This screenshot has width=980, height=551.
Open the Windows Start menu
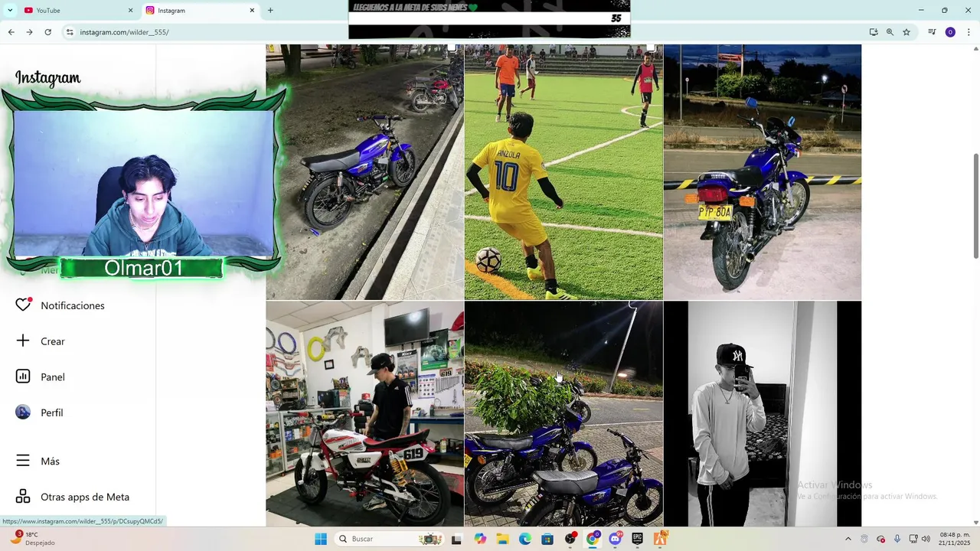coord(321,539)
